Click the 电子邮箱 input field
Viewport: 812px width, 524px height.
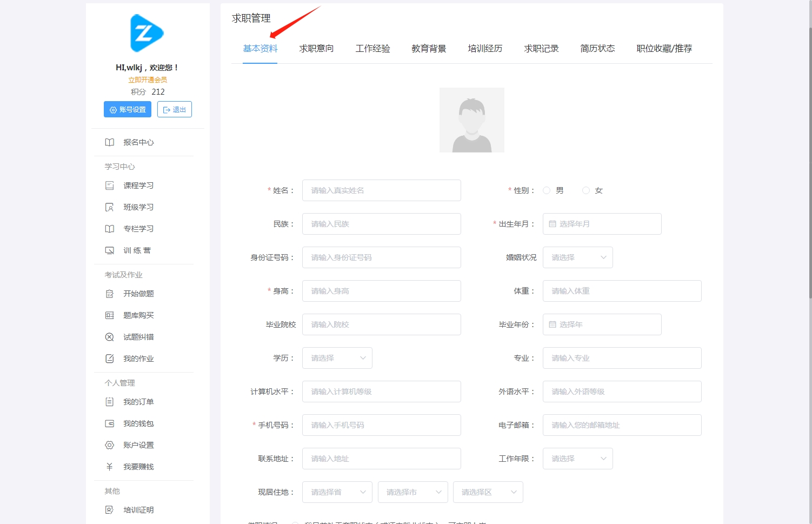coord(622,425)
